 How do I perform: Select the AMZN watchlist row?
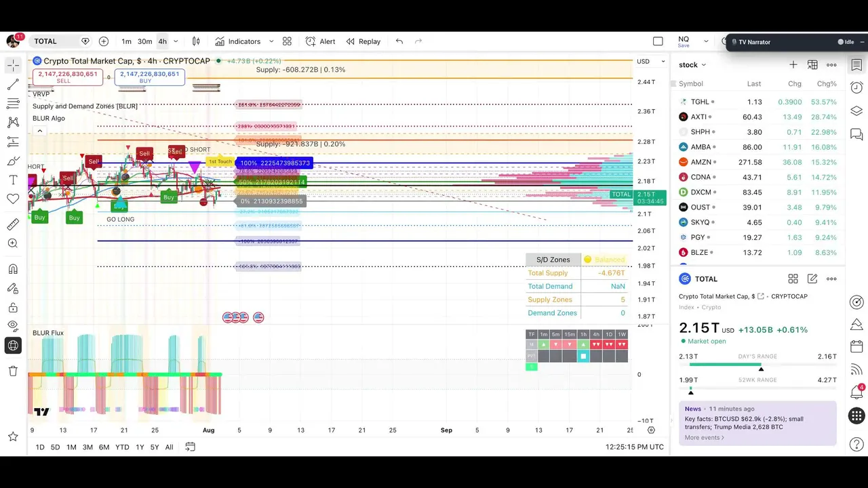(757, 162)
